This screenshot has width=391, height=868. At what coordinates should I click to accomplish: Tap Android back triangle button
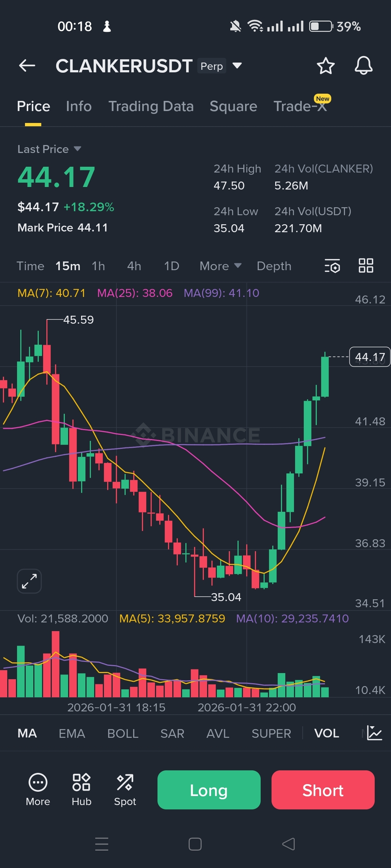(x=289, y=844)
